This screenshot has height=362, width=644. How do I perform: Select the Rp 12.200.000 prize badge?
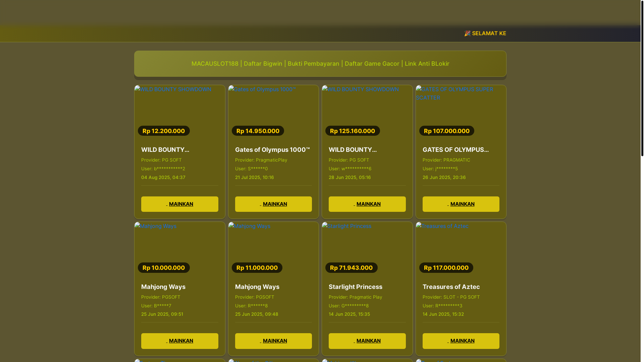164,131
